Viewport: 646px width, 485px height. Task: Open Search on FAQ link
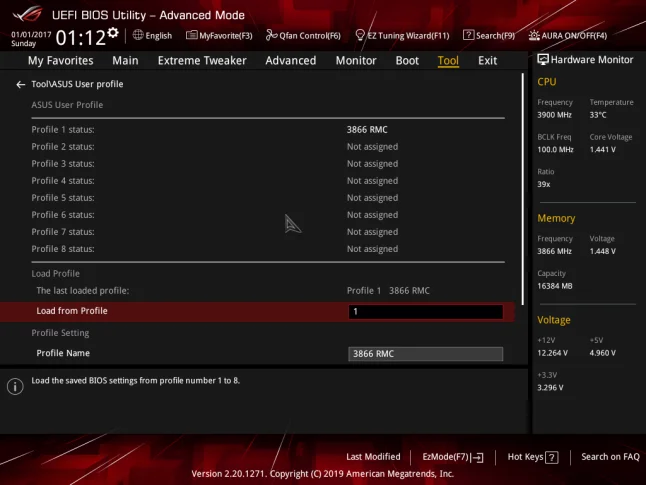pyautogui.click(x=610, y=457)
